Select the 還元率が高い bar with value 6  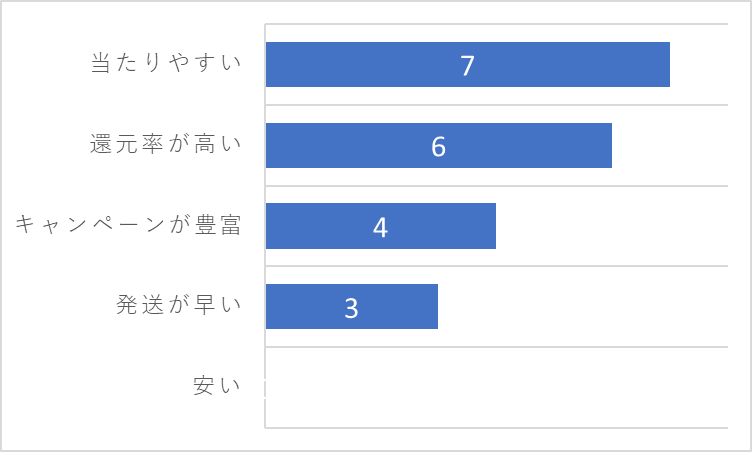pos(439,145)
